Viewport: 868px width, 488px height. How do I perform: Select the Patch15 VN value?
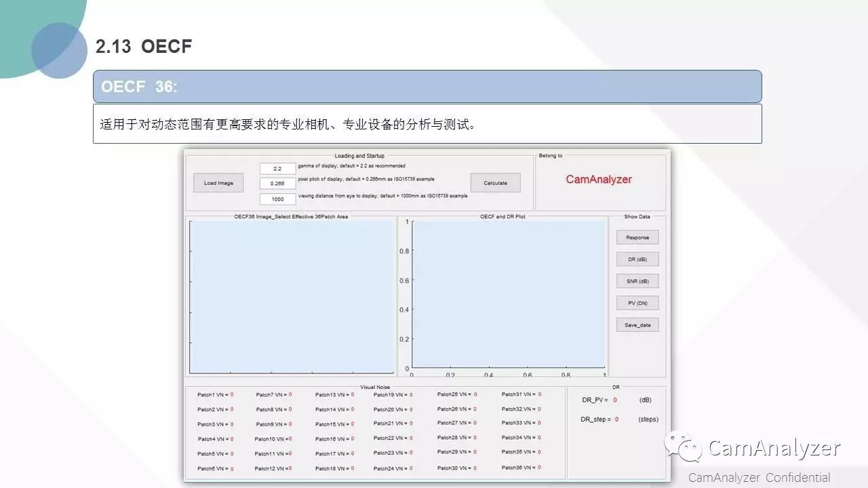click(351, 424)
